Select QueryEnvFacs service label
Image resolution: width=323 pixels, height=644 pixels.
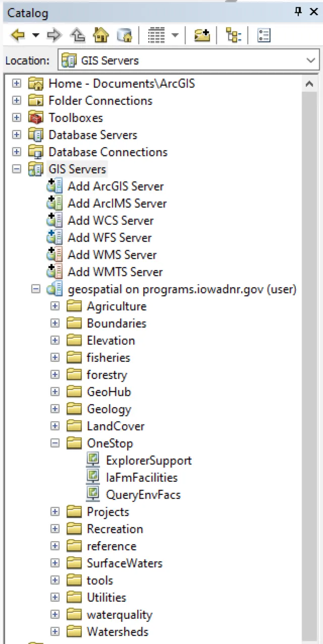coord(143,495)
